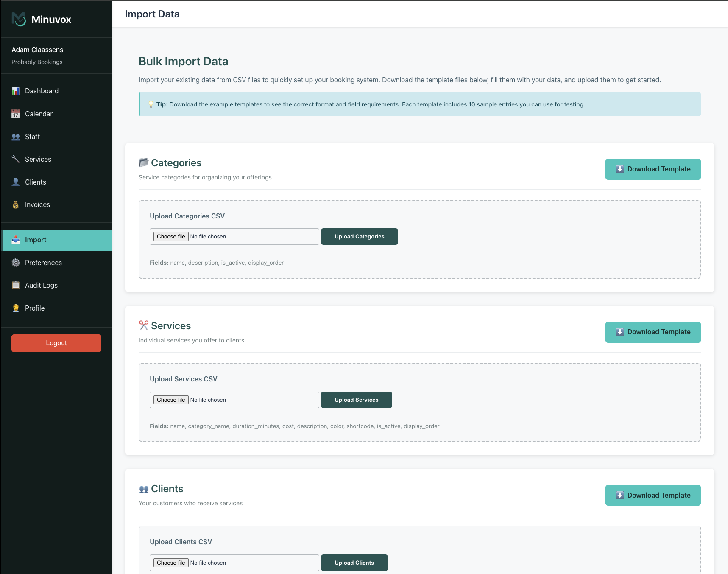This screenshot has height=574, width=728.
Task: Submit with Upload Services button
Action: pos(356,400)
